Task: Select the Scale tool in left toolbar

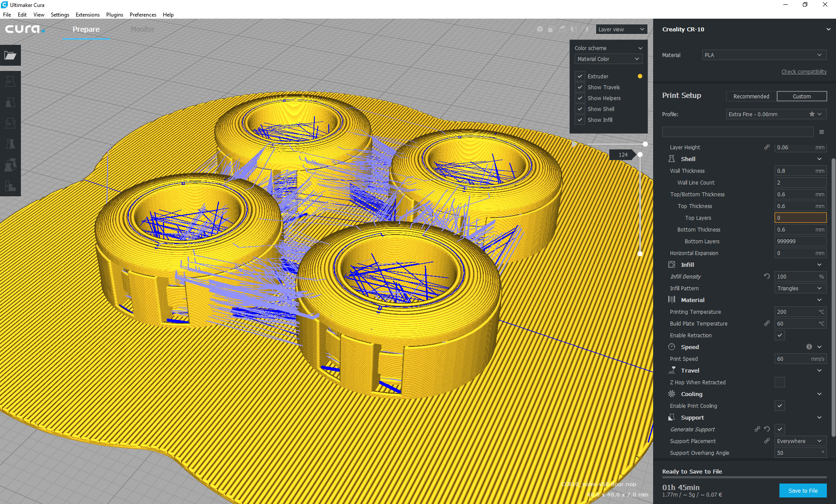Action: tap(10, 102)
